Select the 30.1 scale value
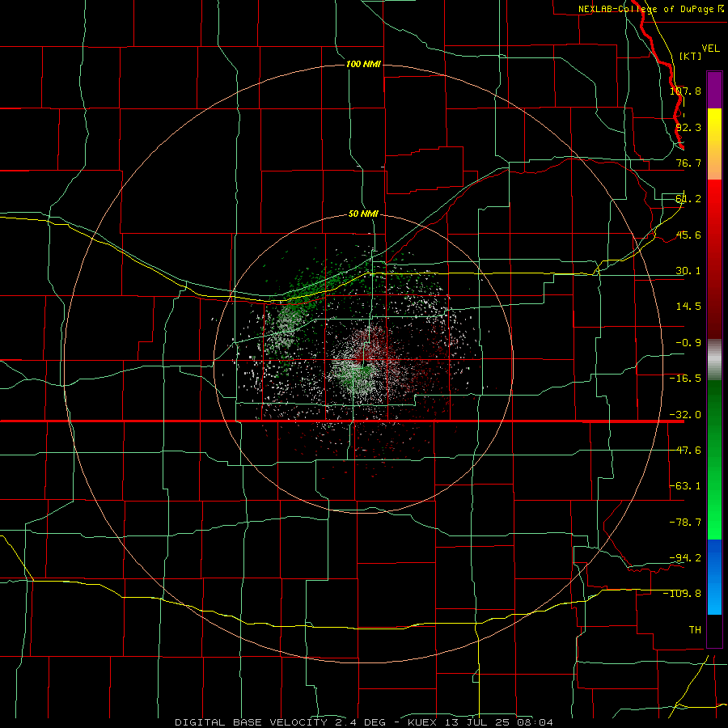Screen dimensions: 728x728 pyautogui.click(x=688, y=271)
